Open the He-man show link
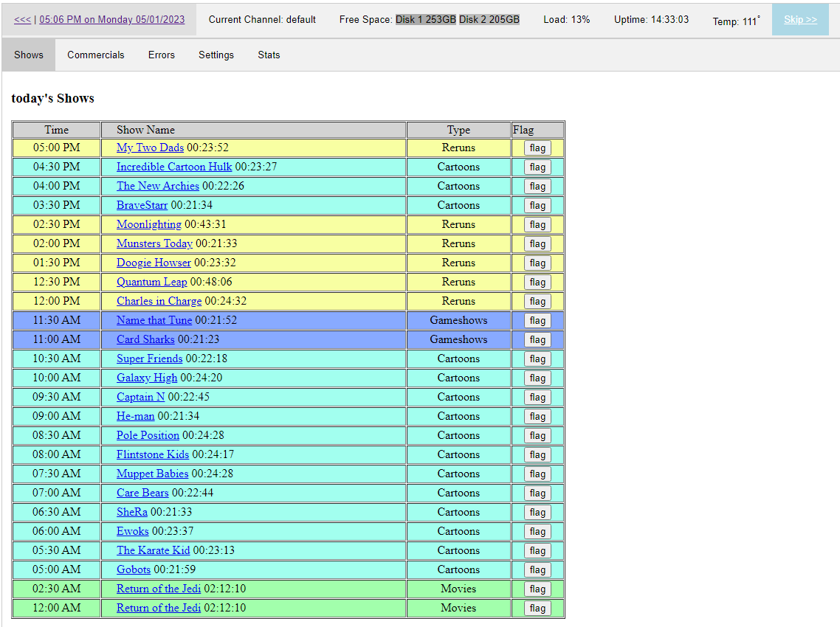 [x=135, y=416]
